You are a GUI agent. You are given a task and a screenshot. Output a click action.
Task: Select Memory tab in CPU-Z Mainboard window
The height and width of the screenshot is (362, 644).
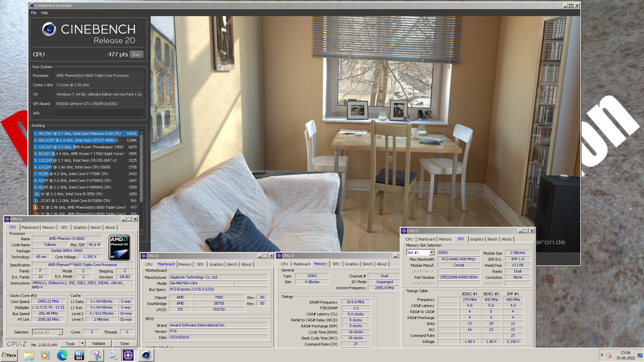[x=185, y=264]
